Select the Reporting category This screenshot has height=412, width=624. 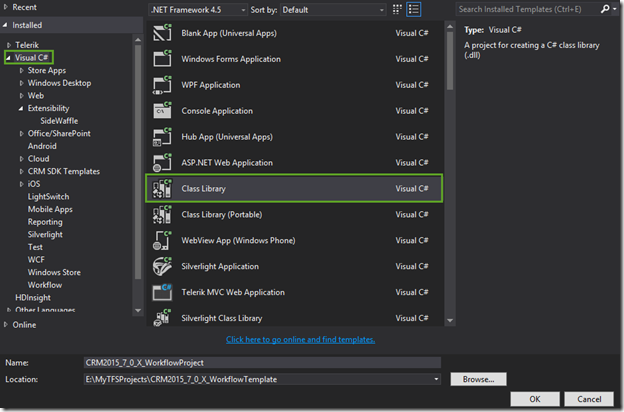point(45,222)
